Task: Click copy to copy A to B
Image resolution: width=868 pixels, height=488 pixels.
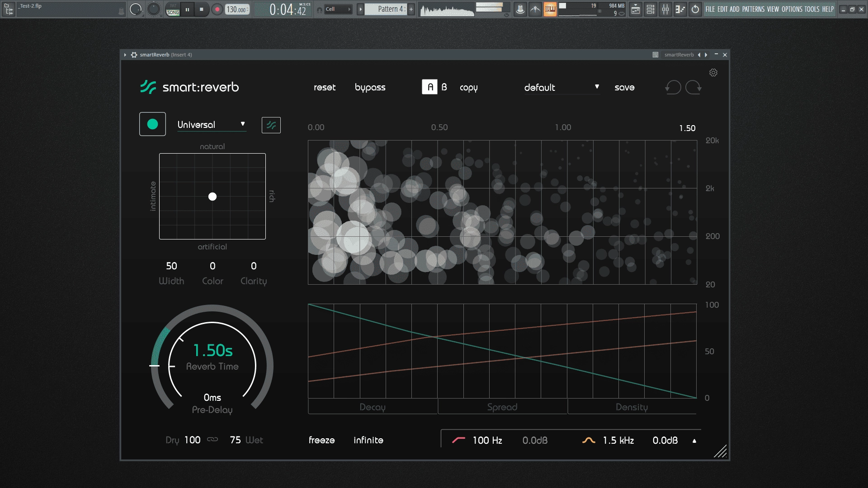Action: pos(469,88)
